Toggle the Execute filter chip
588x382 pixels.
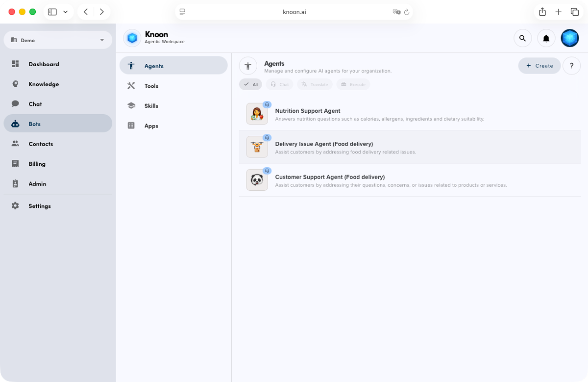point(353,84)
